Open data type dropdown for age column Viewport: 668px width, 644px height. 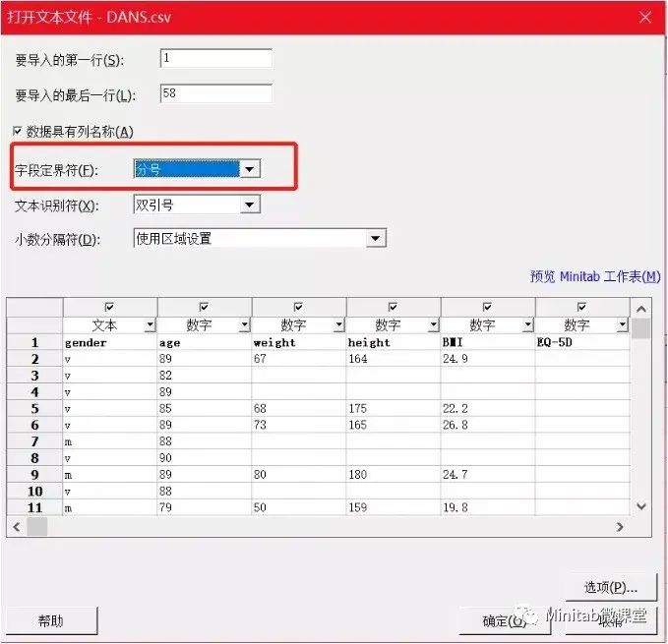(x=244, y=325)
